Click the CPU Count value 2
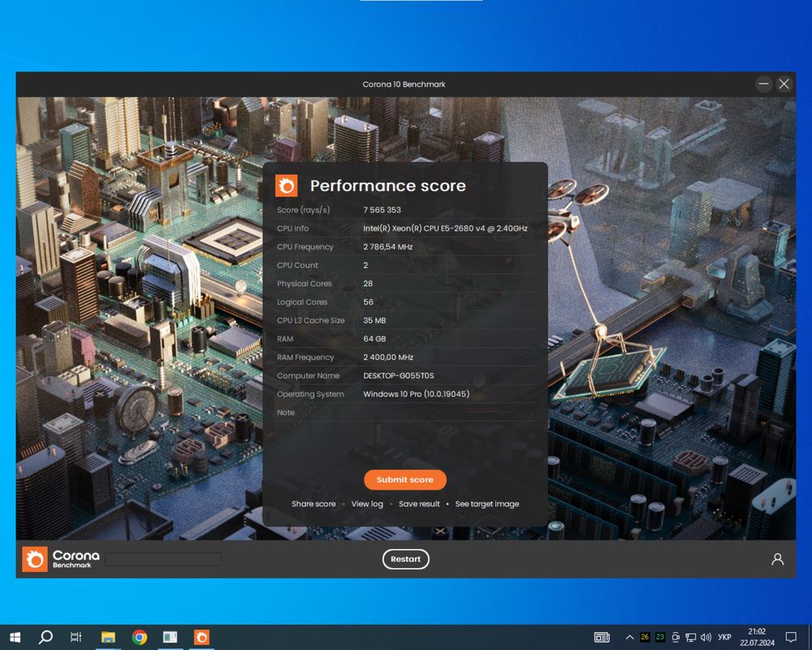This screenshot has height=650, width=812. 365,265
